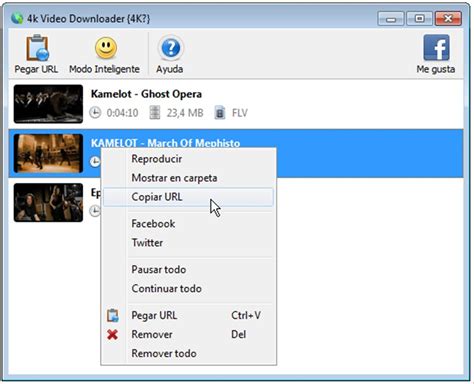
Task: Click the clipboard icon next to Pegar URL menu entry
Action: coord(113,316)
